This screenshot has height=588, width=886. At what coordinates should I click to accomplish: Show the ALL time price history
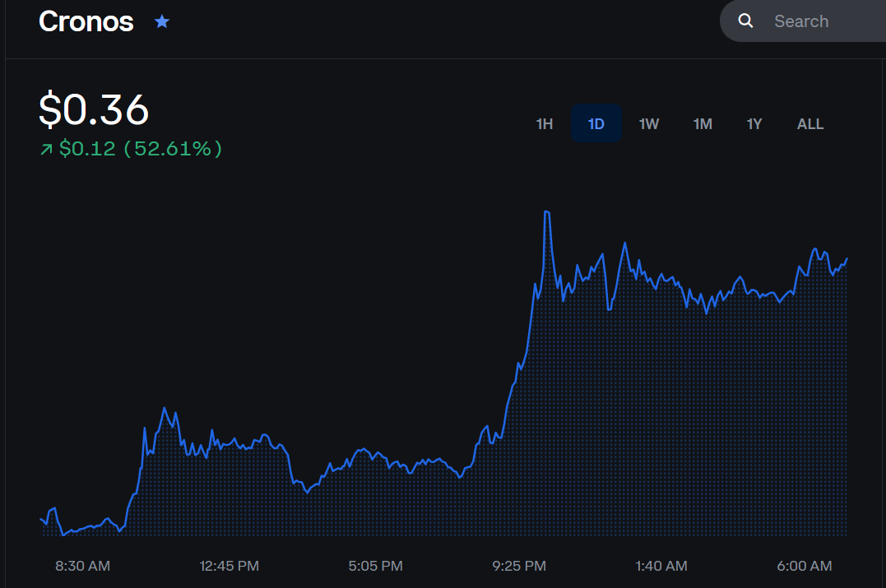[x=809, y=123]
